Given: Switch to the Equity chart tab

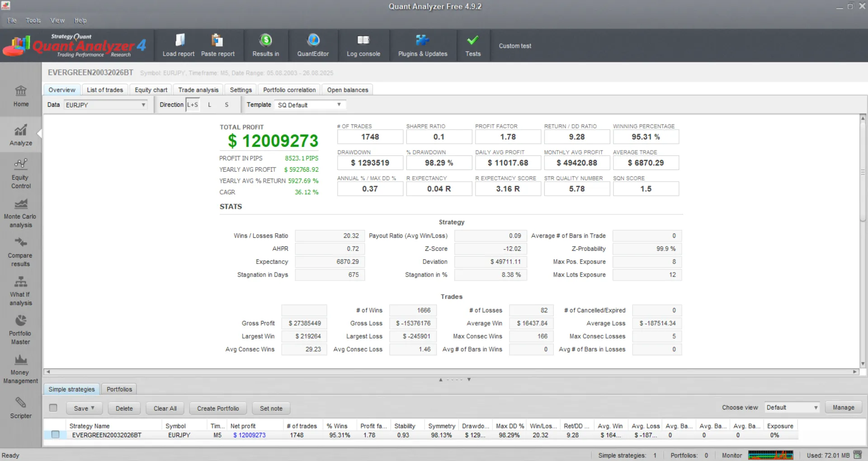Looking at the screenshot, I should (151, 90).
